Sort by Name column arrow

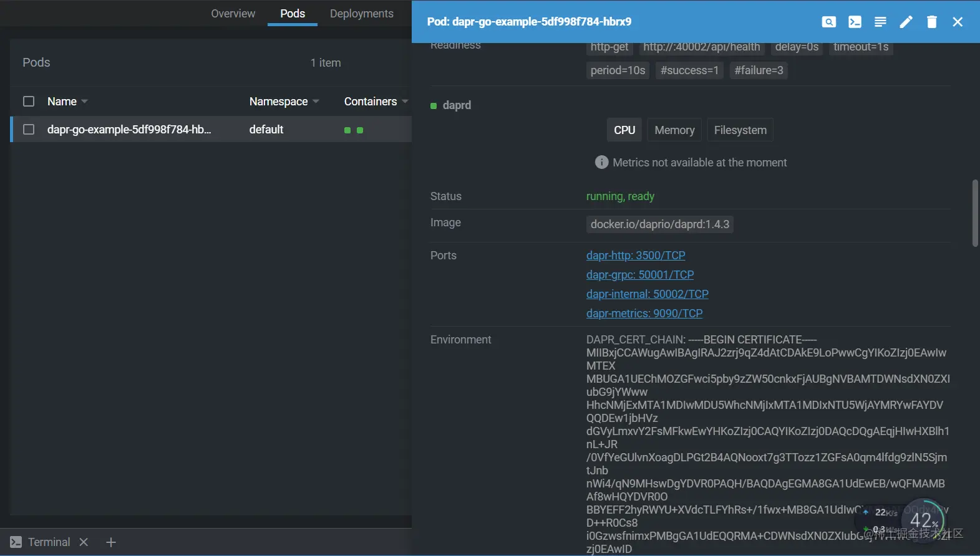point(84,102)
